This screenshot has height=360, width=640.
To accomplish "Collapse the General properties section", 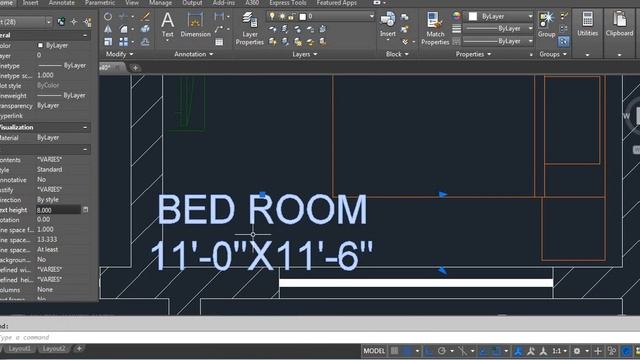I will point(85,36).
